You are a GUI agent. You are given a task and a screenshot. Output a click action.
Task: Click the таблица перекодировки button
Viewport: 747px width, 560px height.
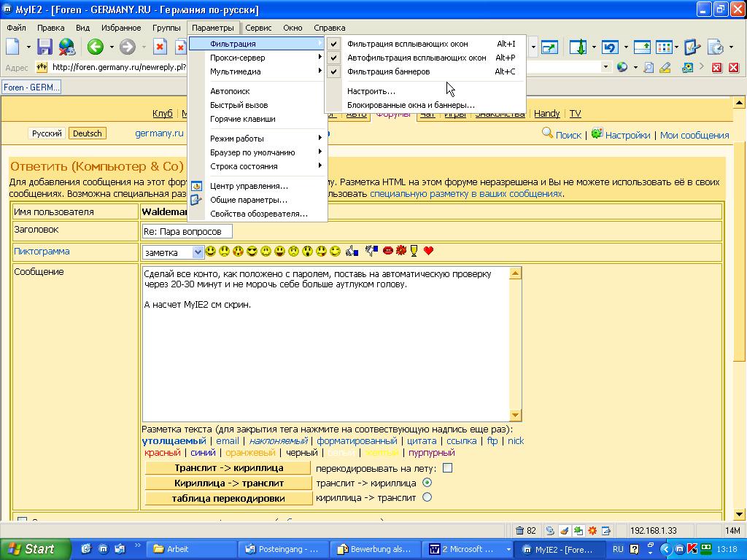228,498
